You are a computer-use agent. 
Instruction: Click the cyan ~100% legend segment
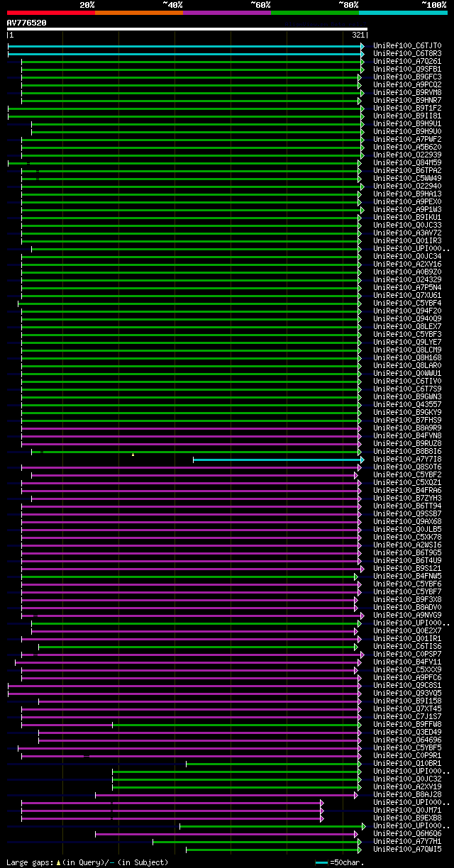(403, 13)
